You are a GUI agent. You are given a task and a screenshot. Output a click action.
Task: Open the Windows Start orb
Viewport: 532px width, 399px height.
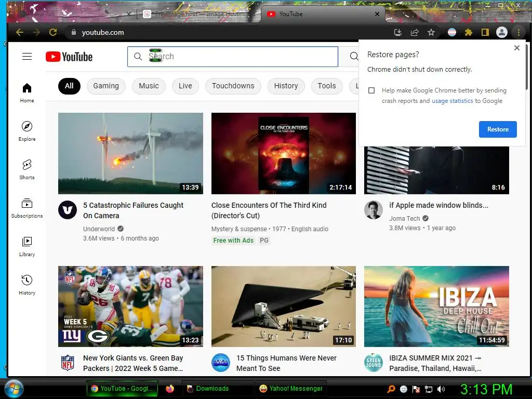(14, 389)
